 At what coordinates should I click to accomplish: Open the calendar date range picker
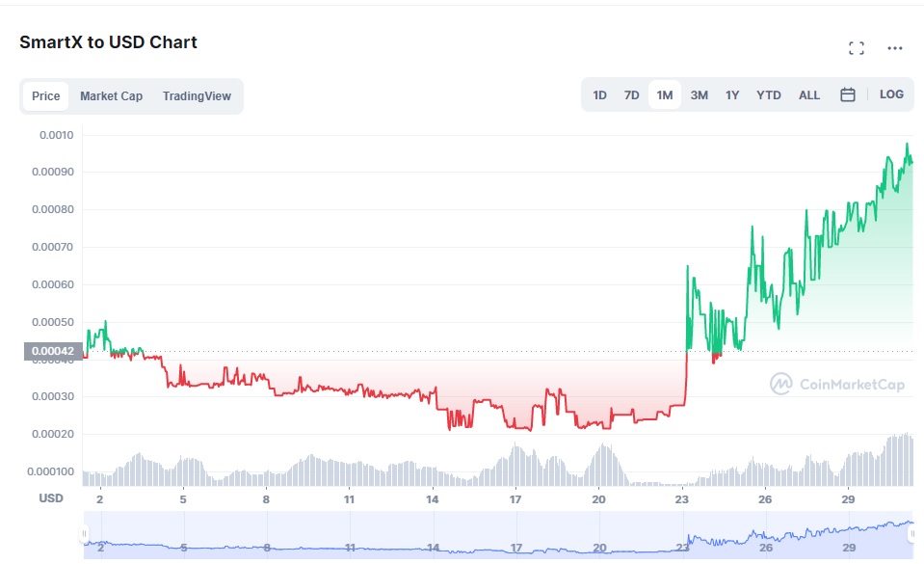click(x=847, y=94)
